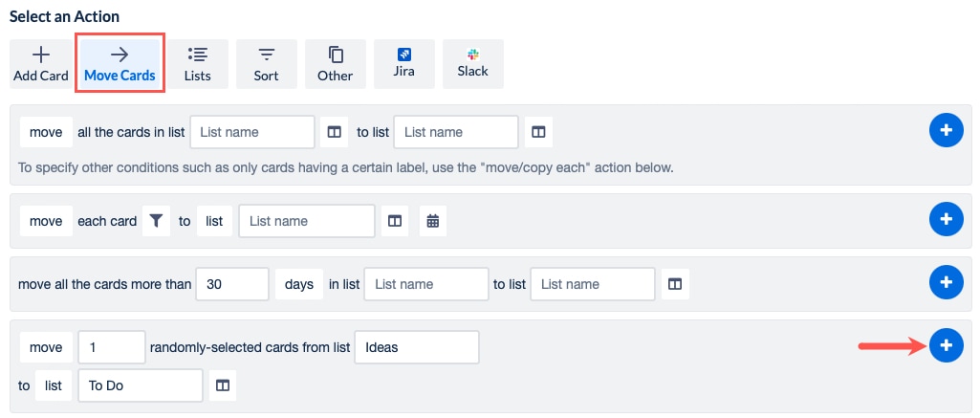Open the Jira actions tab
This screenshot has width=980, height=418.
(x=404, y=64)
